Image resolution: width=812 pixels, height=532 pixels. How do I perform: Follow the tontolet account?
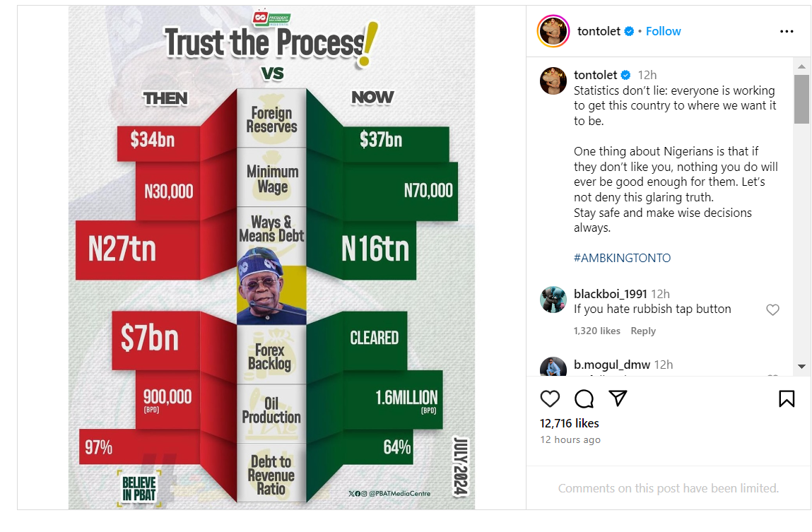click(663, 32)
